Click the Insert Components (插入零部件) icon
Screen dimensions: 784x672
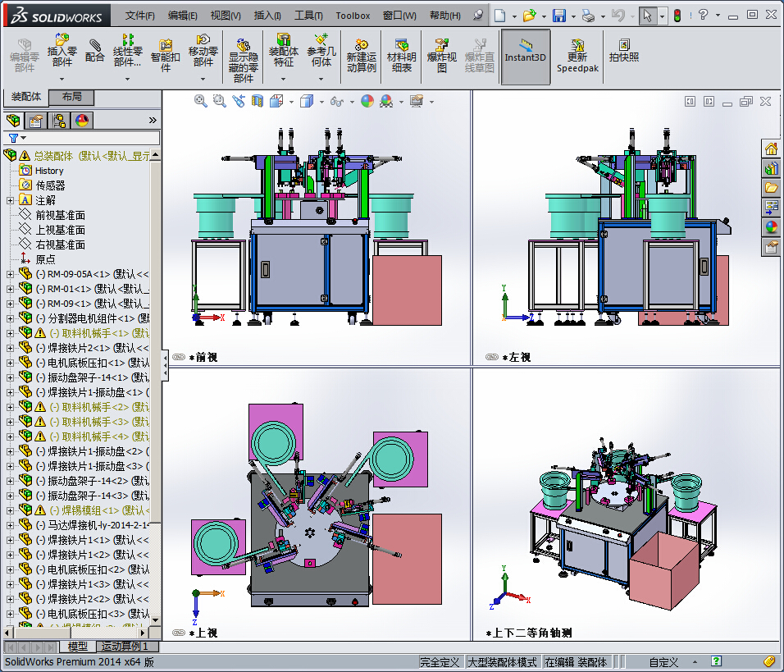62,50
